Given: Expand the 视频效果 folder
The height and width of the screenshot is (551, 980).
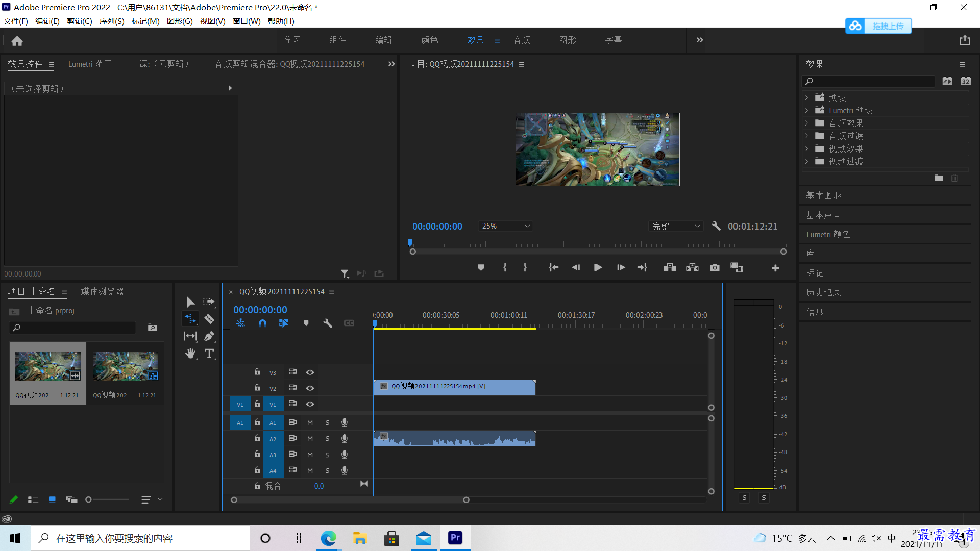Looking at the screenshot, I should (x=807, y=148).
